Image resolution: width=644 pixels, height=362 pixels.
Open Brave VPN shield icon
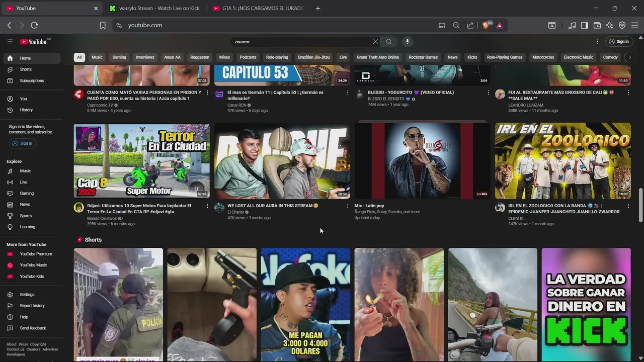(622, 25)
